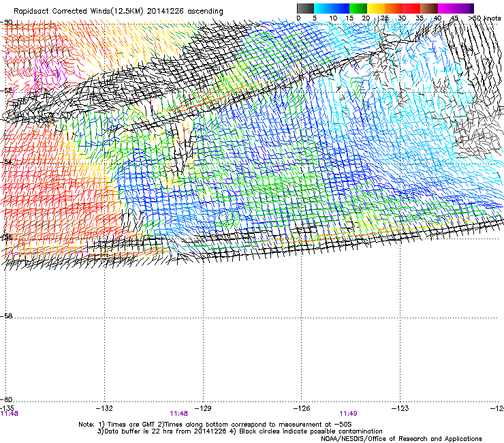Viewport: 504px width, 443px height.
Task: Click the NOAA/NESDIS Office of Research credit
Action: 401,438
